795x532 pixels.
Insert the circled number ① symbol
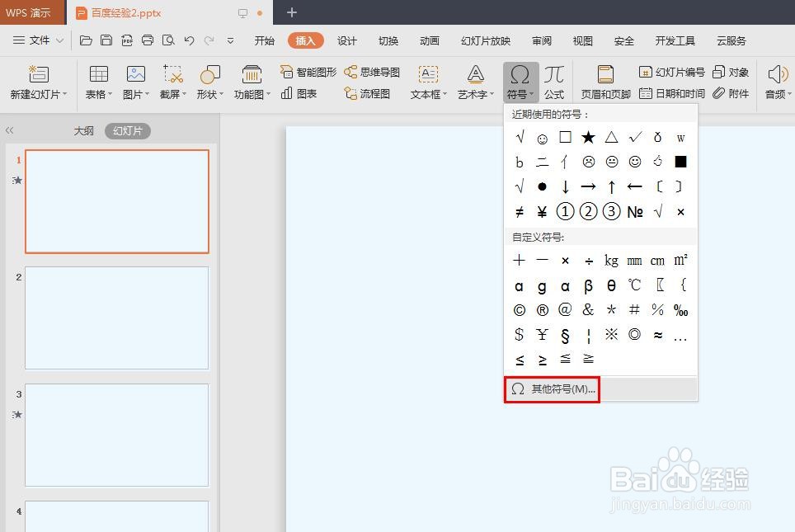(x=565, y=211)
